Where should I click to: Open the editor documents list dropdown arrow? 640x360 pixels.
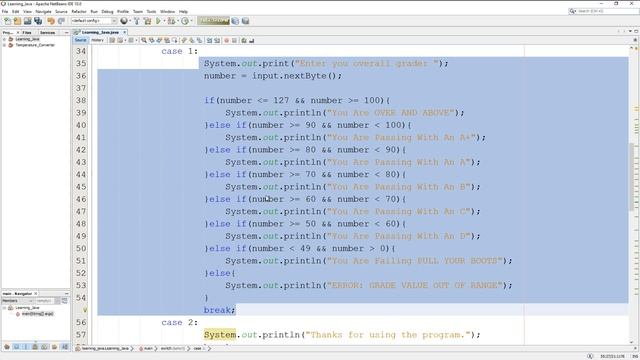(x=631, y=31)
